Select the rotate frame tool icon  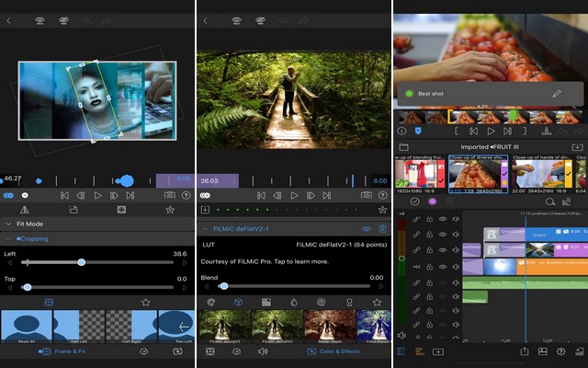coord(73,210)
